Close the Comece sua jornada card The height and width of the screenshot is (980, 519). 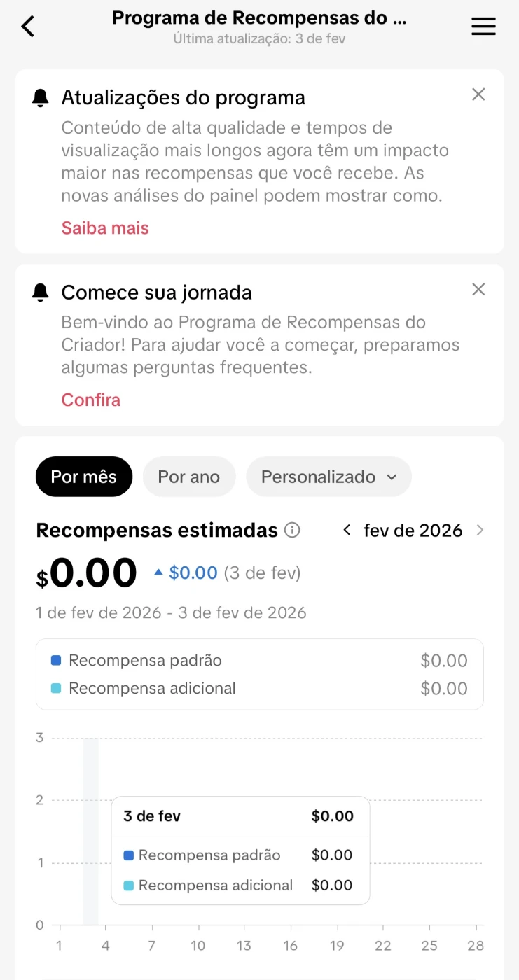[x=478, y=289]
